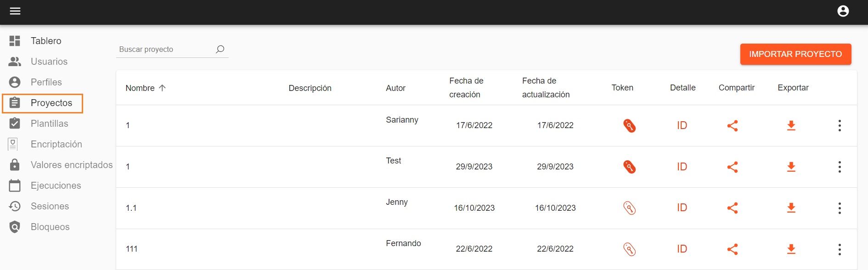Expand more options for project 111

pyautogui.click(x=840, y=249)
